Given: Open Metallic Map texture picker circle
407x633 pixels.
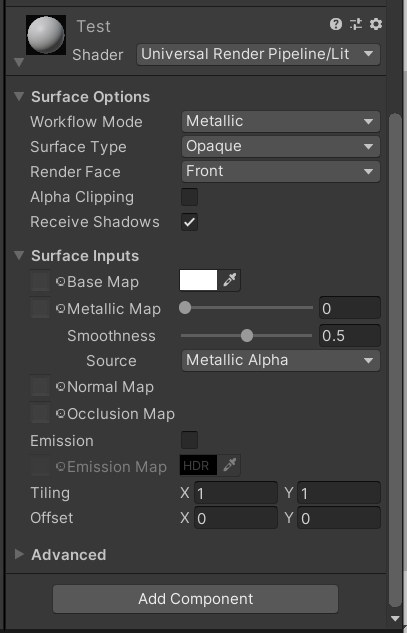Looking at the screenshot, I should click(x=61, y=309).
